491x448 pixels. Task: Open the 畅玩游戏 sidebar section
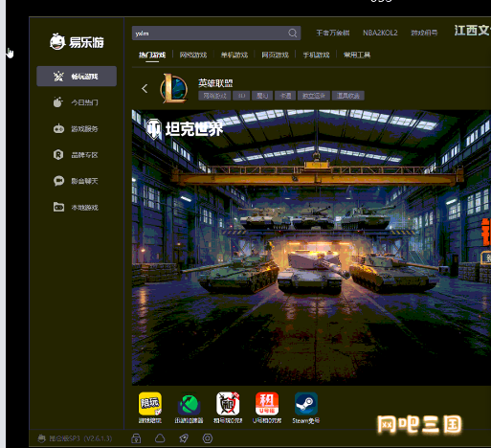[77, 77]
